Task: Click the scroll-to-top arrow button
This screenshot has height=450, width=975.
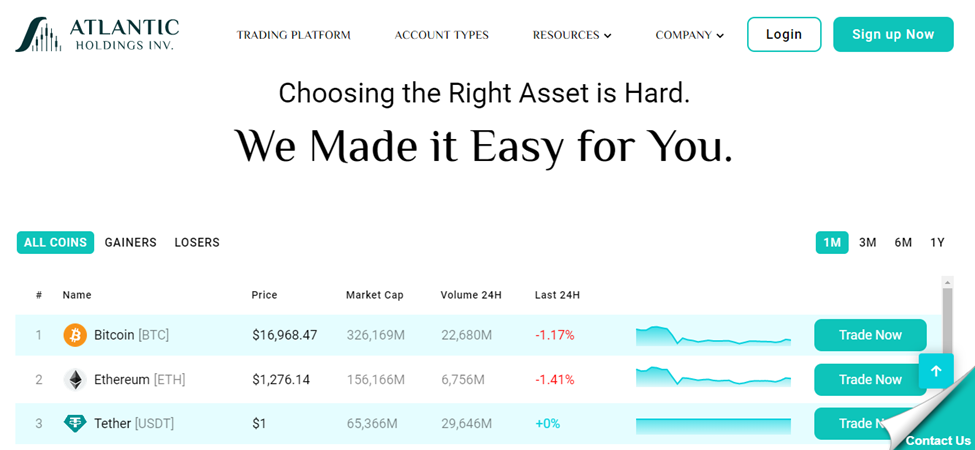Action: pyautogui.click(x=936, y=371)
